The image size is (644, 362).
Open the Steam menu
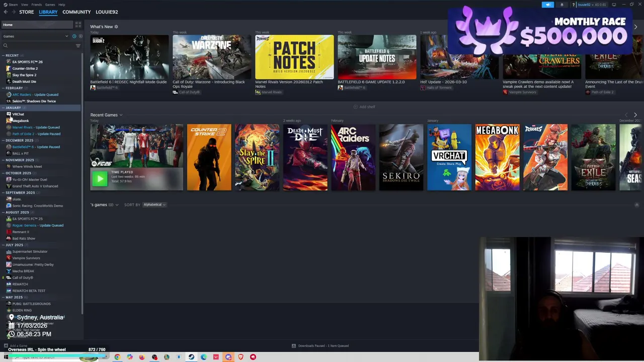pos(12,5)
